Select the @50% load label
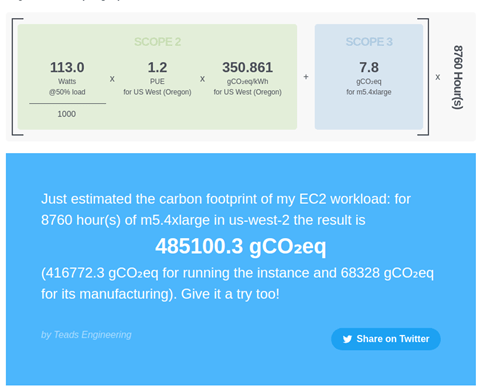 (67, 92)
